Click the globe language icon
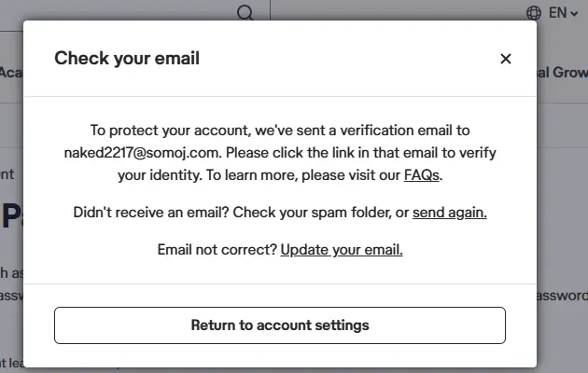The height and width of the screenshot is (373, 588). (x=533, y=13)
